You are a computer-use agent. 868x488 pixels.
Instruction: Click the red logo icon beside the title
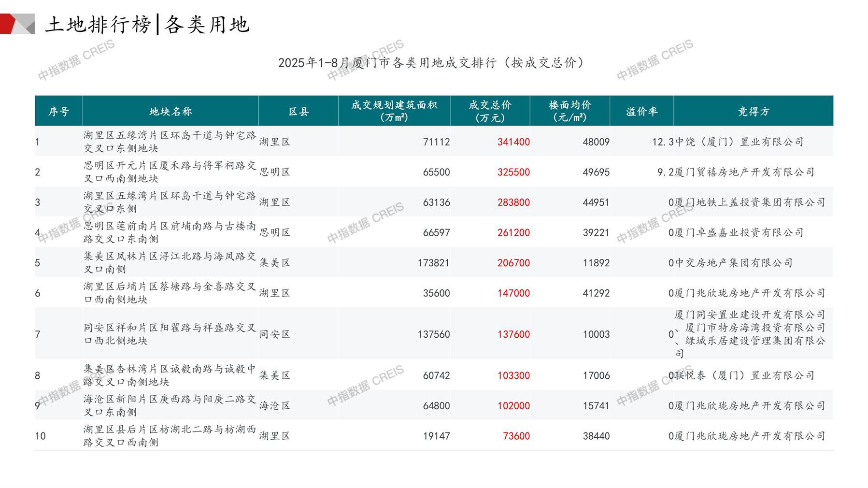point(17,24)
